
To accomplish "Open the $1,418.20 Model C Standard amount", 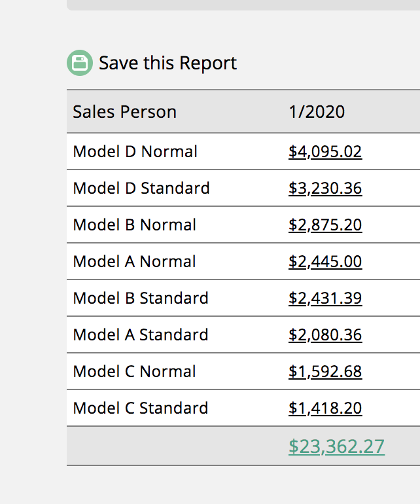I will coord(324,408).
